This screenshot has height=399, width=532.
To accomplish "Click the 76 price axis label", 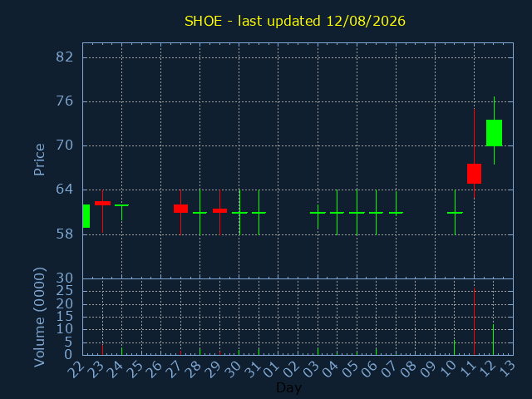I will click(x=65, y=101).
